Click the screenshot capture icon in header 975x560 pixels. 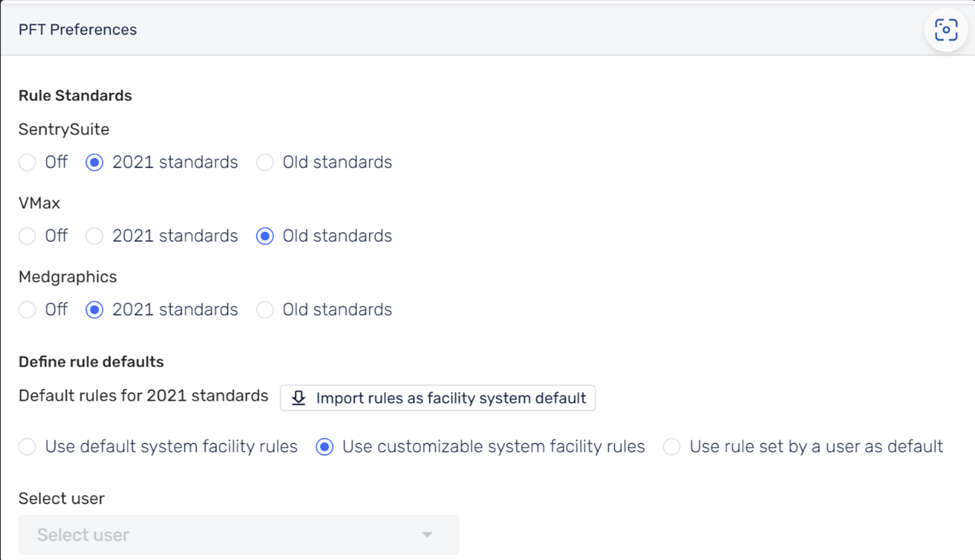[x=946, y=30]
